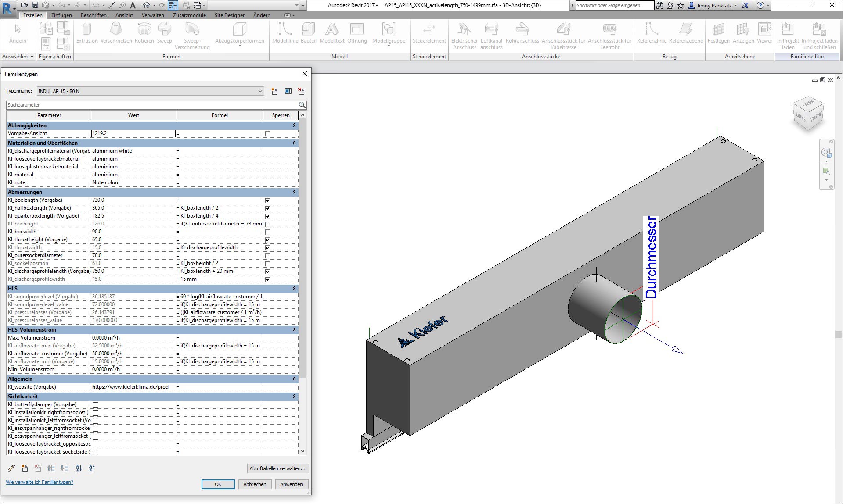Collapse the Abmessungen group

pos(294,192)
